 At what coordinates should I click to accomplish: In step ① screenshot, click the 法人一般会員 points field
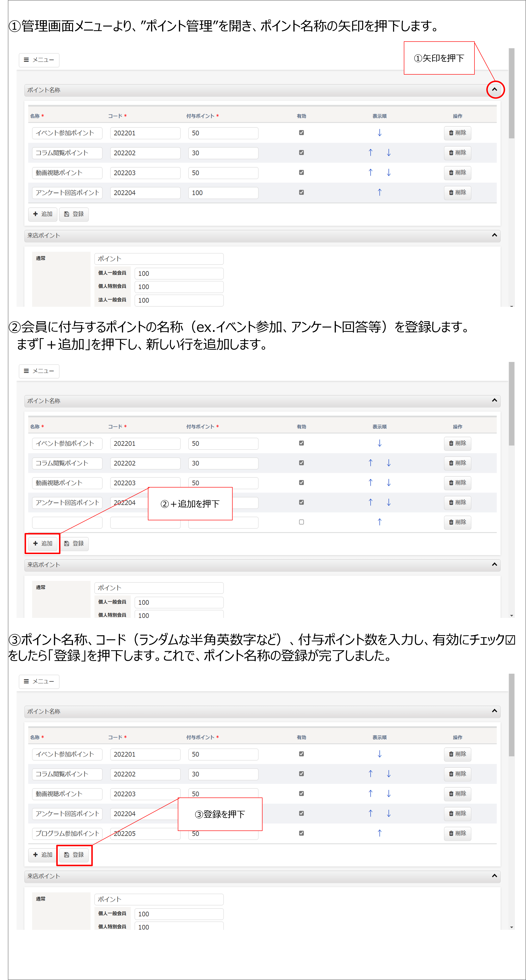click(179, 300)
